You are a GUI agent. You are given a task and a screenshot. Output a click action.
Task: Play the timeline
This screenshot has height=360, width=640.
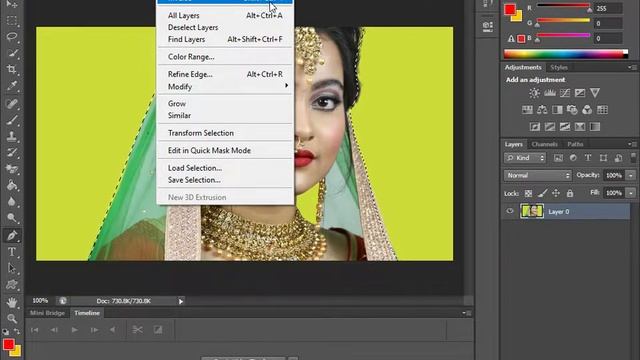74,330
